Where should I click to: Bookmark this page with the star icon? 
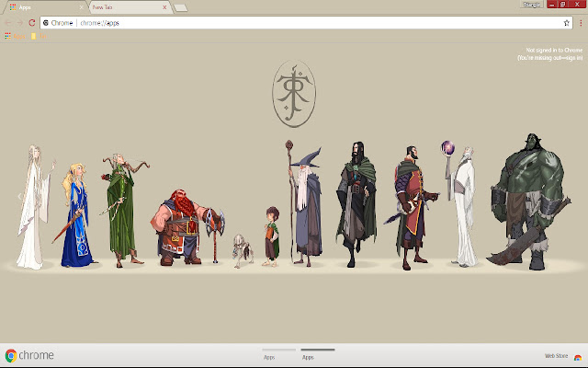pyautogui.click(x=566, y=23)
